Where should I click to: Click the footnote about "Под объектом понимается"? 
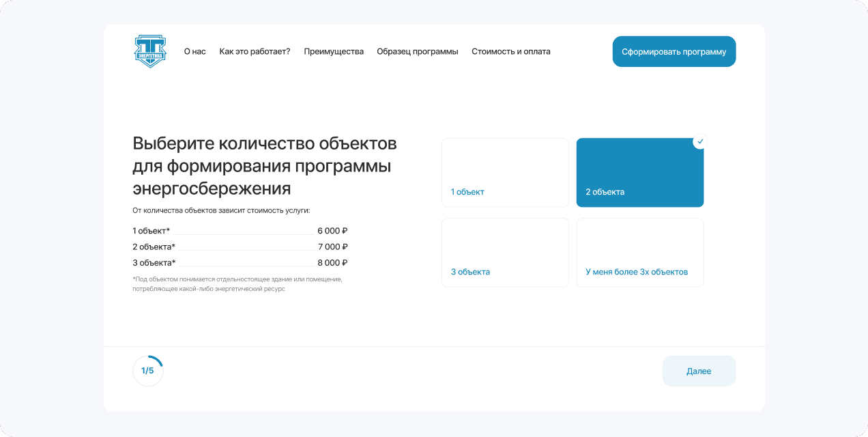click(x=237, y=284)
